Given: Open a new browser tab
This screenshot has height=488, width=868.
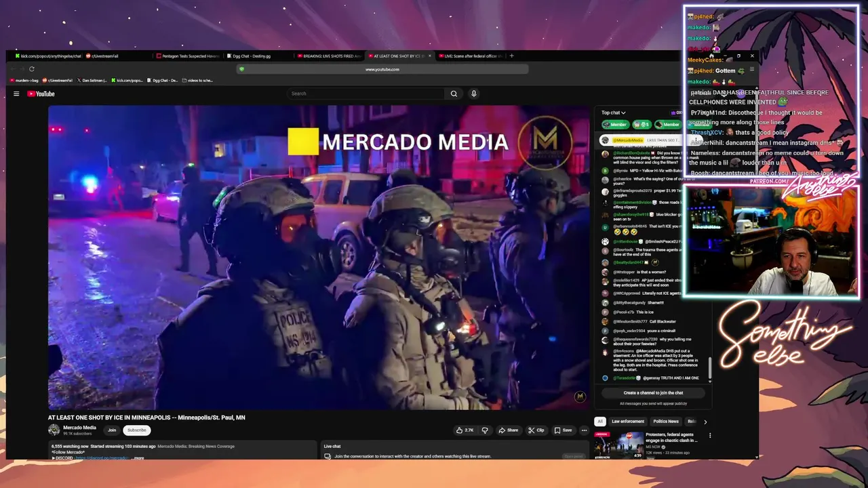Looking at the screenshot, I should (511, 56).
